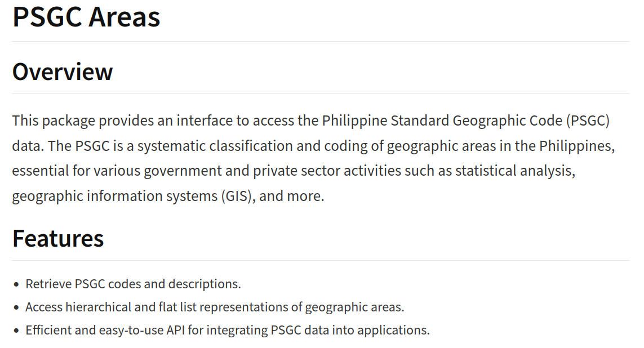Click the "(PSGC)" abbreviation in the overview paragraph

tap(588, 121)
